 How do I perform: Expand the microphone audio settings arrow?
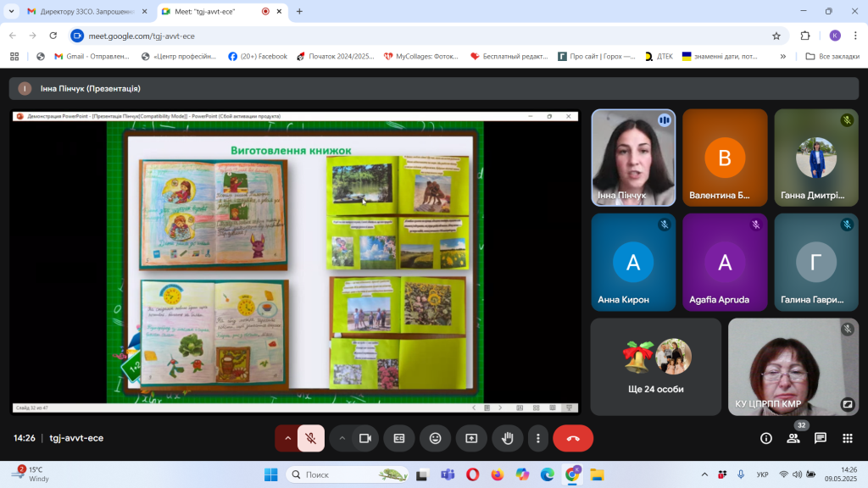coord(287,438)
